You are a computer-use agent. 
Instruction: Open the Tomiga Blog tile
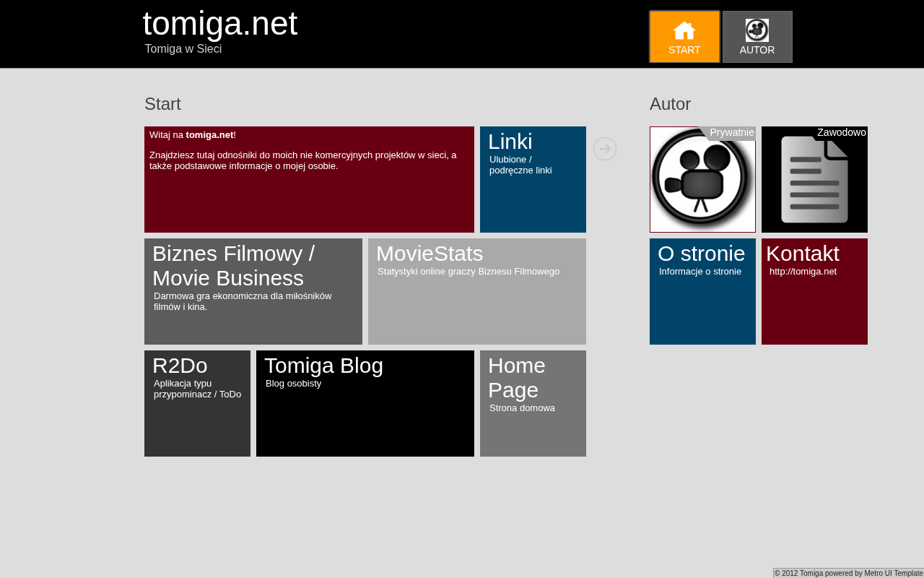click(x=365, y=403)
